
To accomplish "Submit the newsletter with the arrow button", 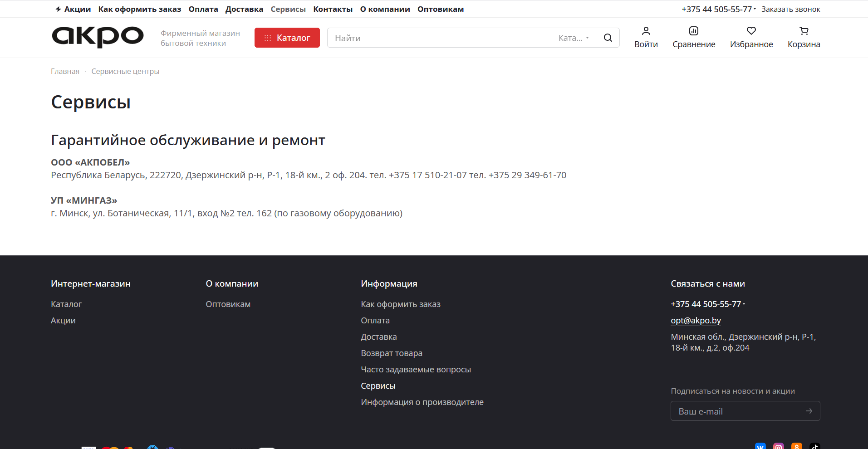I will (x=809, y=411).
